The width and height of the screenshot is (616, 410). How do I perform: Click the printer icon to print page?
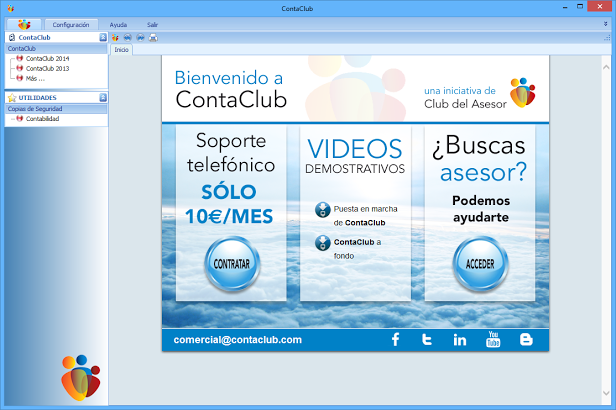153,38
